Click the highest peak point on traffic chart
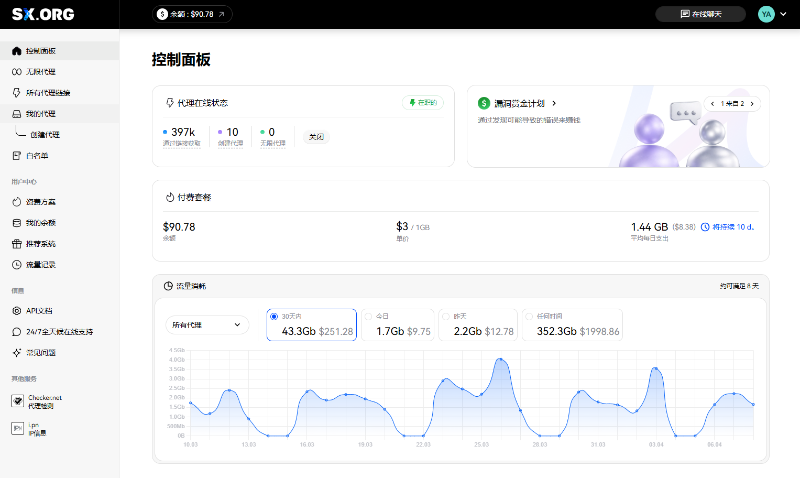The image size is (800, 478). [x=500, y=359]
